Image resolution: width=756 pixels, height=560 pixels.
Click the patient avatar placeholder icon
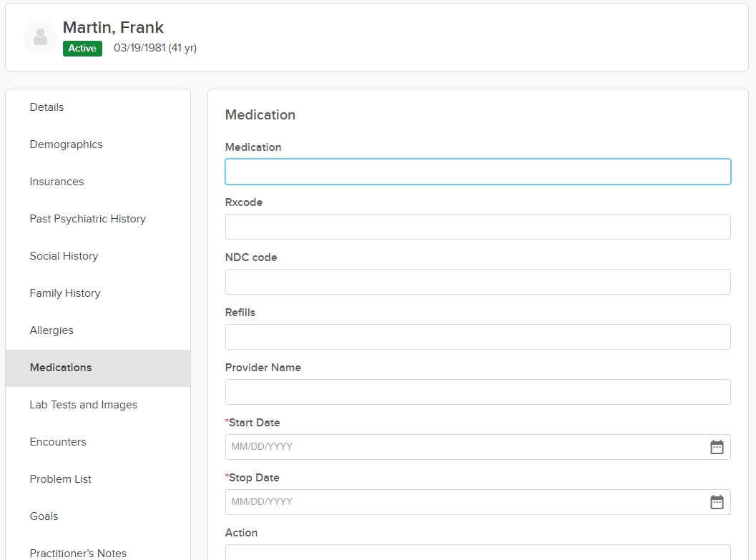tap(40, 37)
